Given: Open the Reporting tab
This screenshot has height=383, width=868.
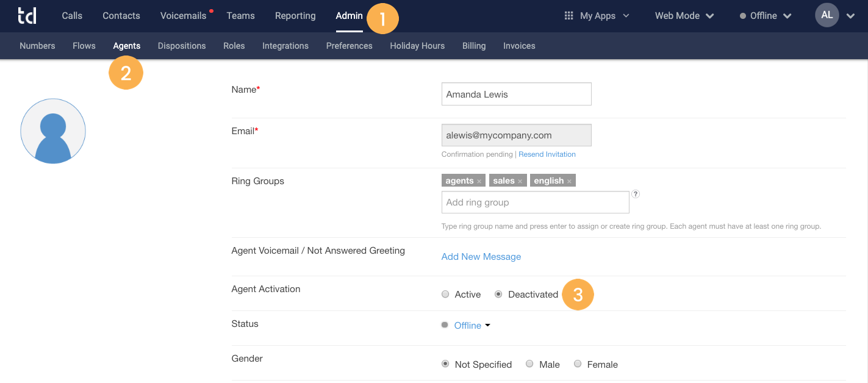Looking at the screenshot, I should click(295, 16).
